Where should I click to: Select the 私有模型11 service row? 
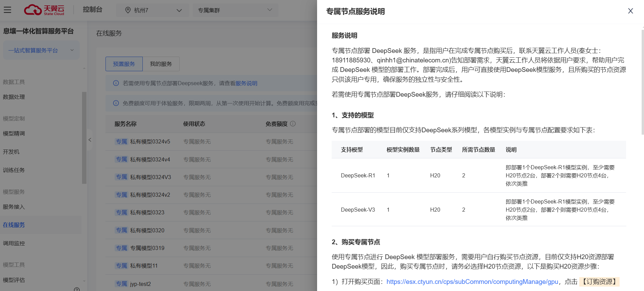[211, 266]
